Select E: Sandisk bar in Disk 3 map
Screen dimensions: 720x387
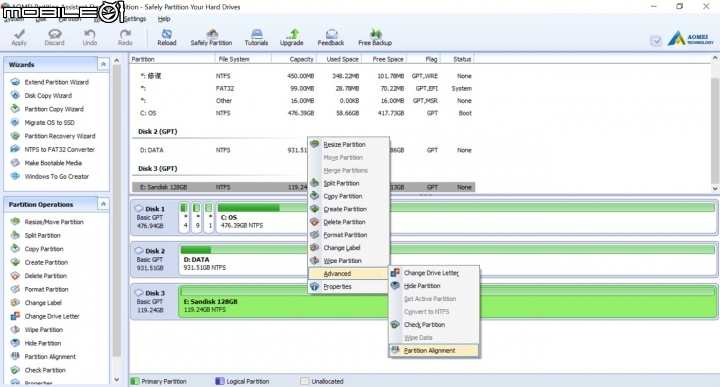pos(448,302)
